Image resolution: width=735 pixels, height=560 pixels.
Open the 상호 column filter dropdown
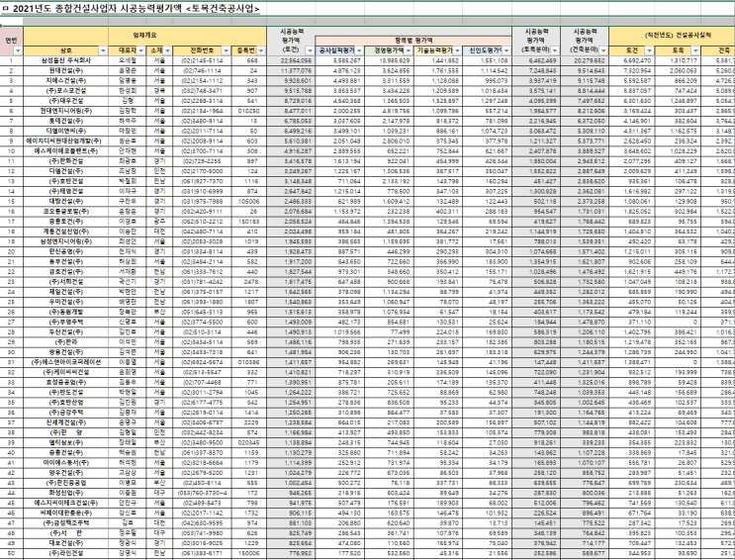click(x=103, y=50)
